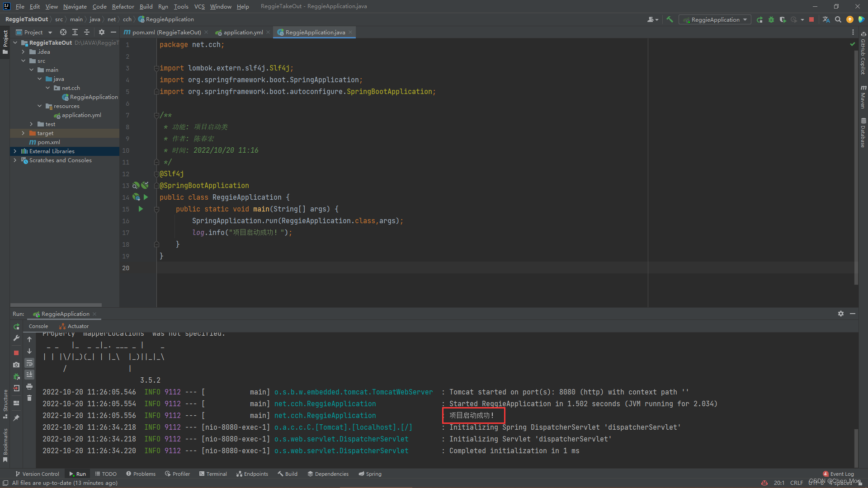
Task: Open Terminal tool window button
Action: point(213,474)
